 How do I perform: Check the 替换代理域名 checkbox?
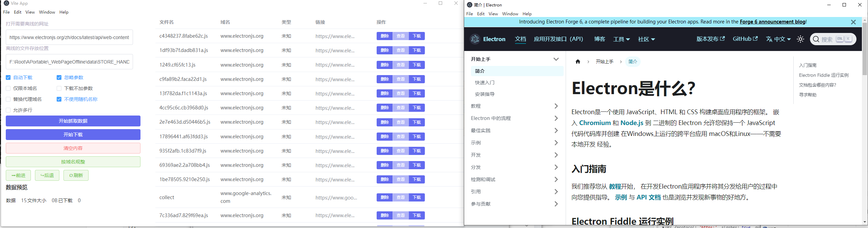click(8, 99)
